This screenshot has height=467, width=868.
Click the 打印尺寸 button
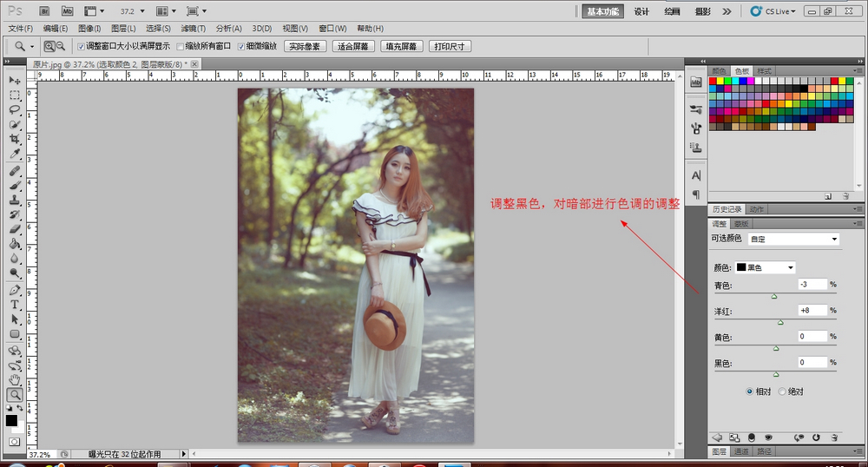pyautogui.click(x=450, y=47)
